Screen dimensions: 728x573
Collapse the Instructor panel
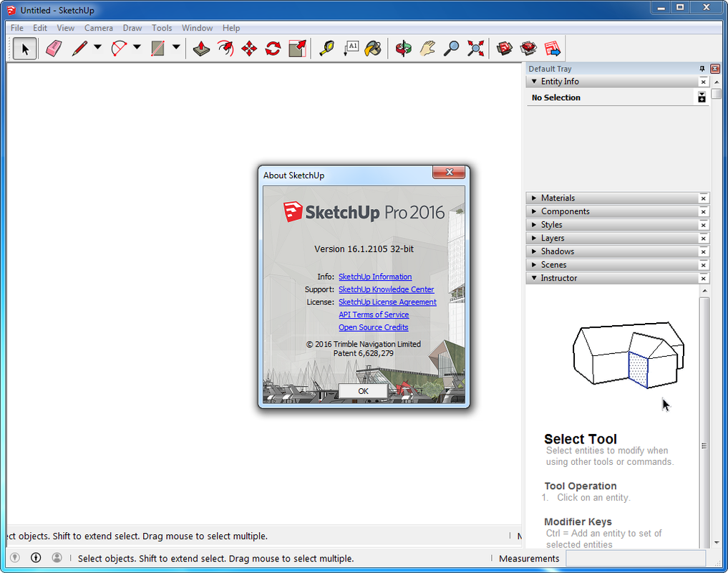(x=534, y=278)
